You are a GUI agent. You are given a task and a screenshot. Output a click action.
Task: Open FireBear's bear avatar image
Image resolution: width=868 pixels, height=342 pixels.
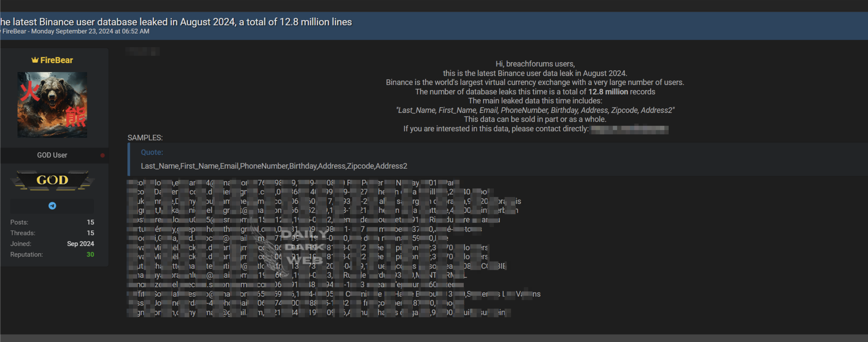[52, 104]
